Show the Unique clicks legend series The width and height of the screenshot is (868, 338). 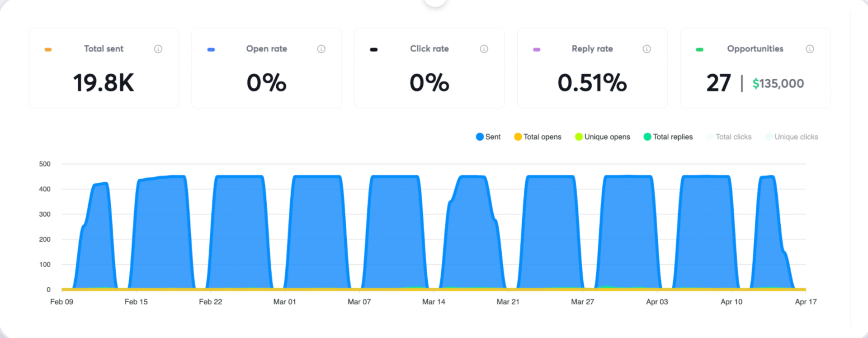(792, 137)
